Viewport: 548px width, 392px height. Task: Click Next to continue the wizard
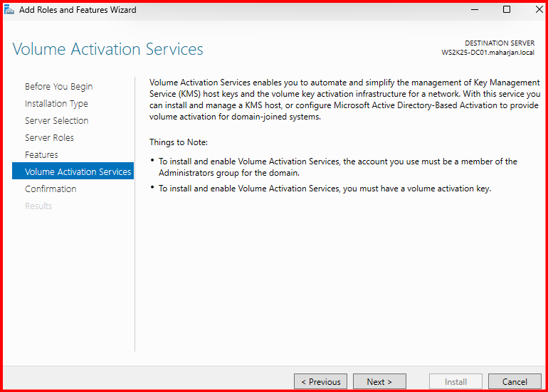click(x=379, y=382)
